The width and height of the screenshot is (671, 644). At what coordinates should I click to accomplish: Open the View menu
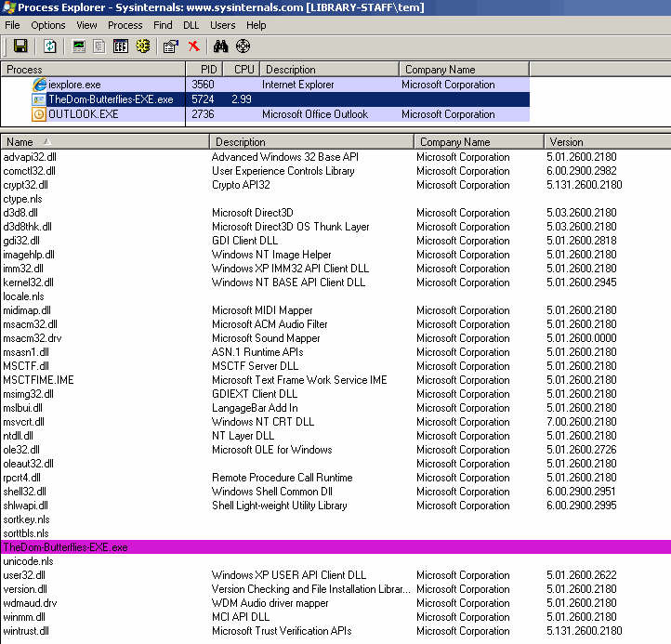tap(86, 25)
